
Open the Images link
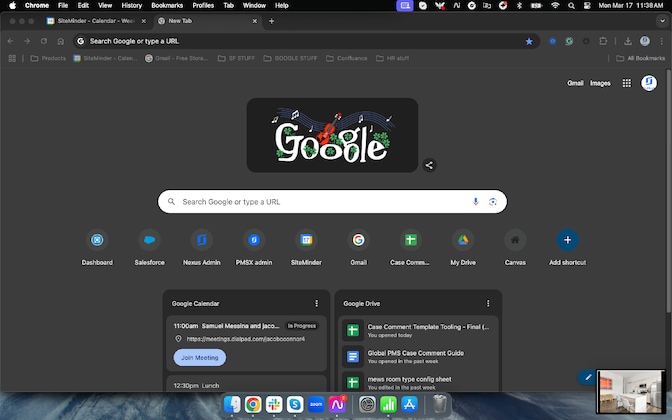[600, 83]
